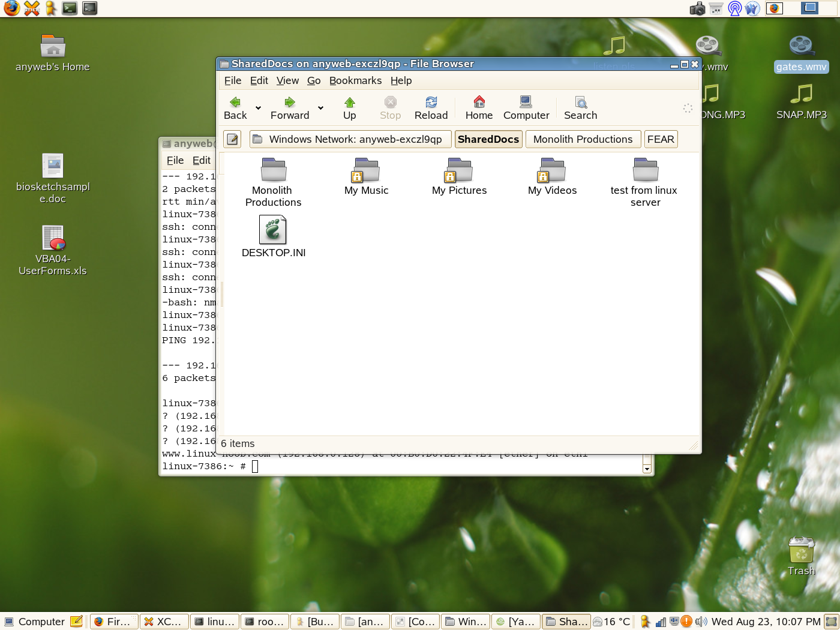Click the Monolith Productions path button

[x=583, y=139]
